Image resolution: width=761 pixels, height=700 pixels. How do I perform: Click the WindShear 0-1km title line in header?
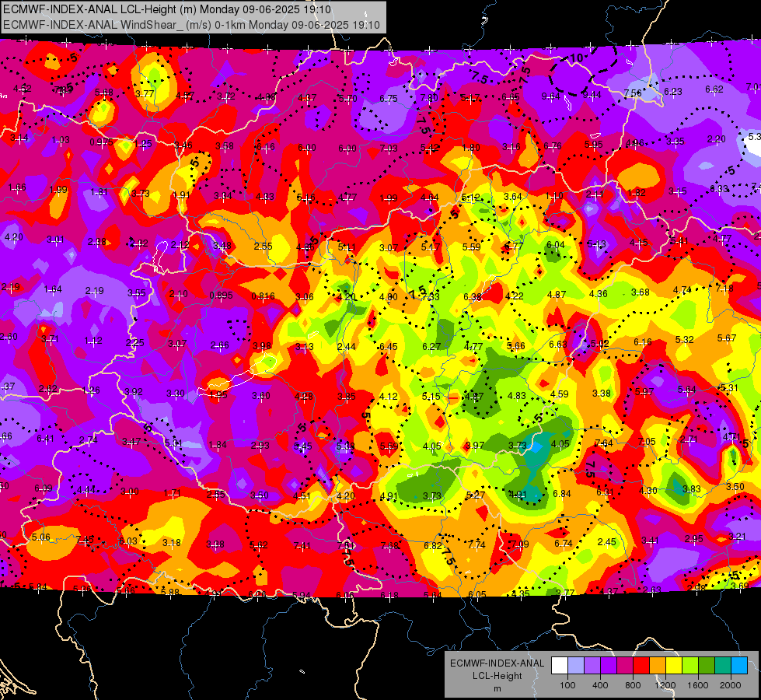point(191,25)
